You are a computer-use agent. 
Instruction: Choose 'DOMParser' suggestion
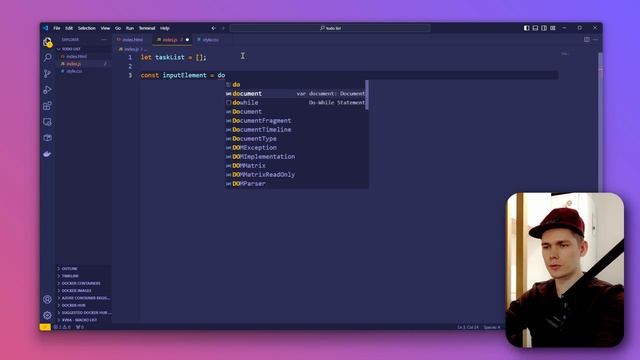click(x=297, y=183)
